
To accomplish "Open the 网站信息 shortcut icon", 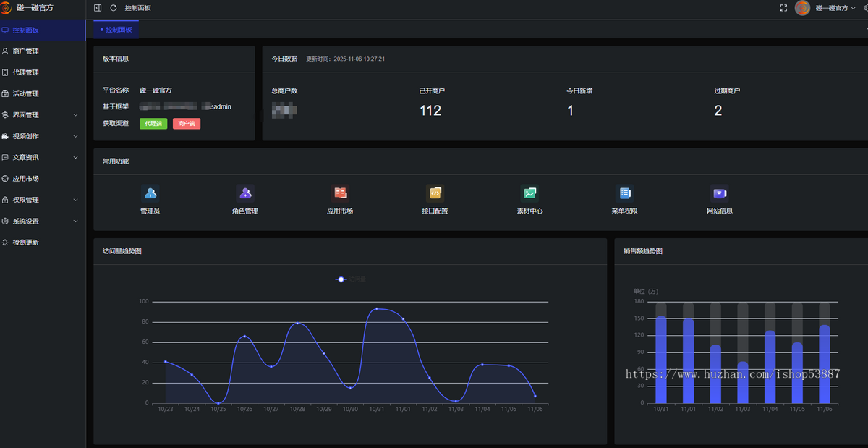I will click(720, 193).
